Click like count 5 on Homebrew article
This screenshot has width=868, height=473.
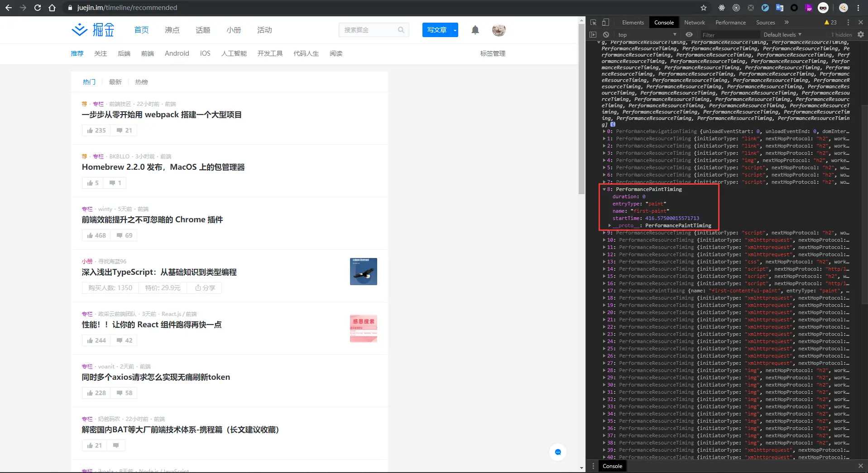tap(92, 183)
